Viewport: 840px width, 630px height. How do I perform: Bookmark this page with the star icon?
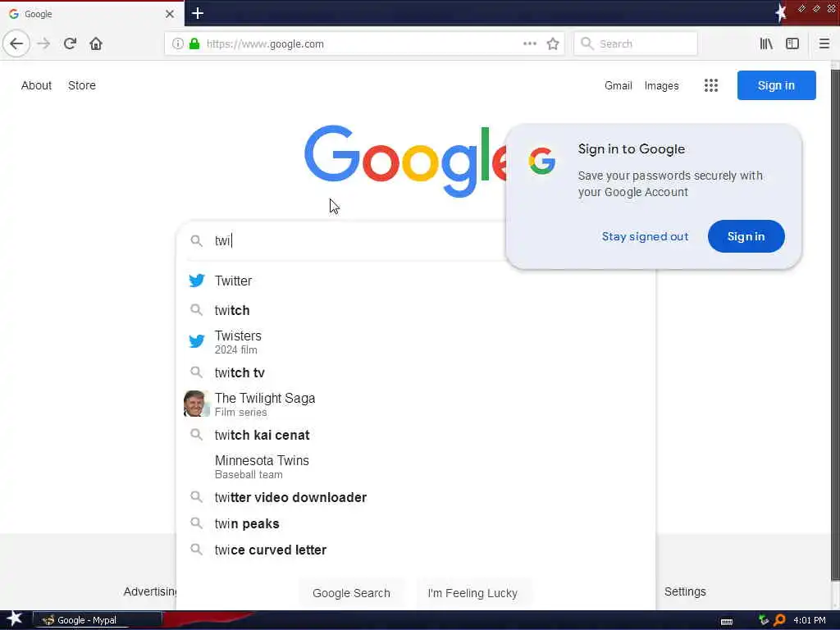tap(553, 44)
